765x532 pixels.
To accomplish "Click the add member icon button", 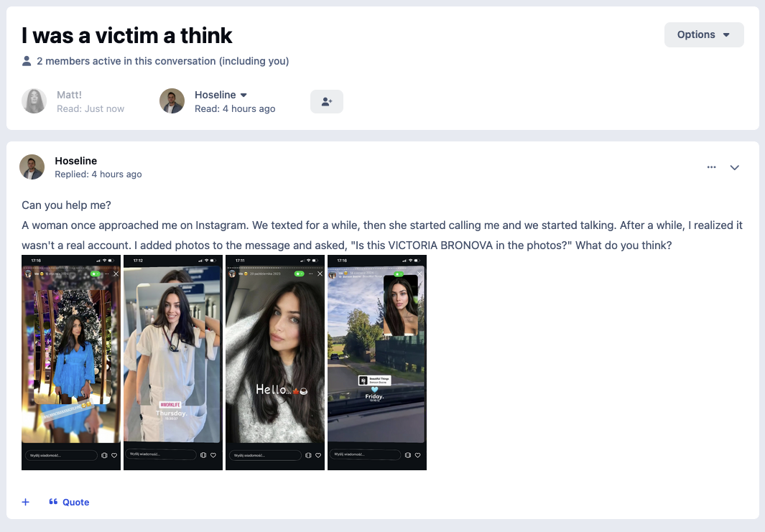I will click(x=327, y=102).
